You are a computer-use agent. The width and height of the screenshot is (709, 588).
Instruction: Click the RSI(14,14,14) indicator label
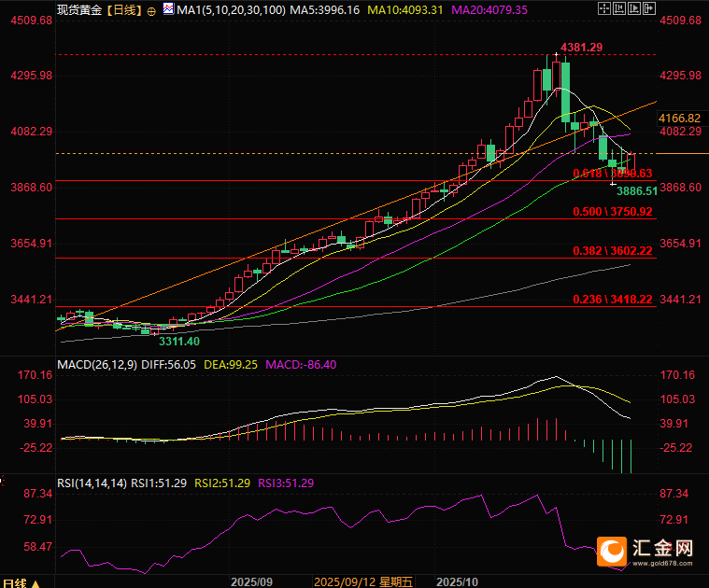[92, 483]
